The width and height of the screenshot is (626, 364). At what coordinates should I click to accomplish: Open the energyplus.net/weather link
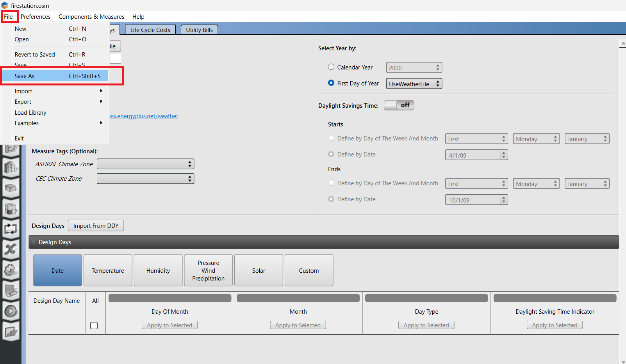[x=144, y=116]
